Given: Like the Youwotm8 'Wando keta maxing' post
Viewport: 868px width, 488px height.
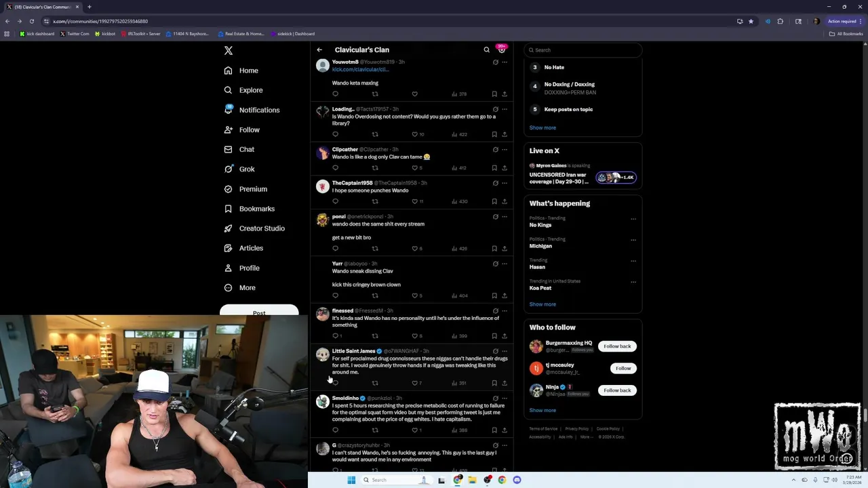Looking at the screenshot, I should tap(414, 94).
